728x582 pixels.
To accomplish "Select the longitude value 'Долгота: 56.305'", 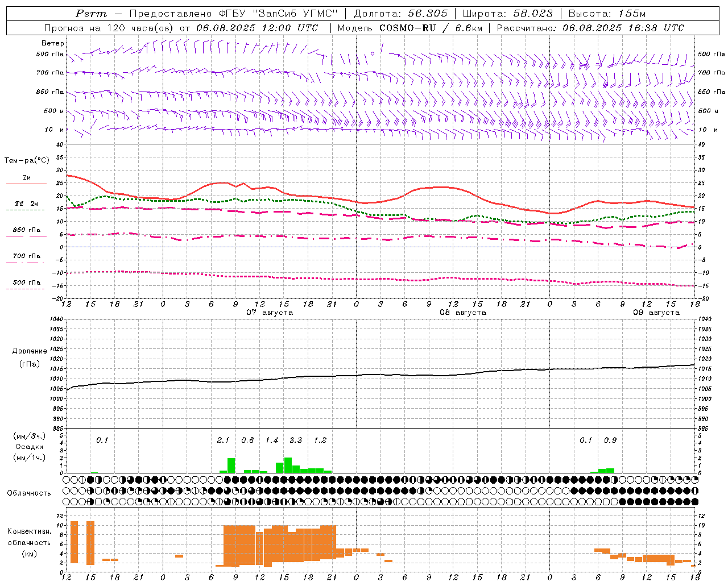I will [x=400, y=14].
